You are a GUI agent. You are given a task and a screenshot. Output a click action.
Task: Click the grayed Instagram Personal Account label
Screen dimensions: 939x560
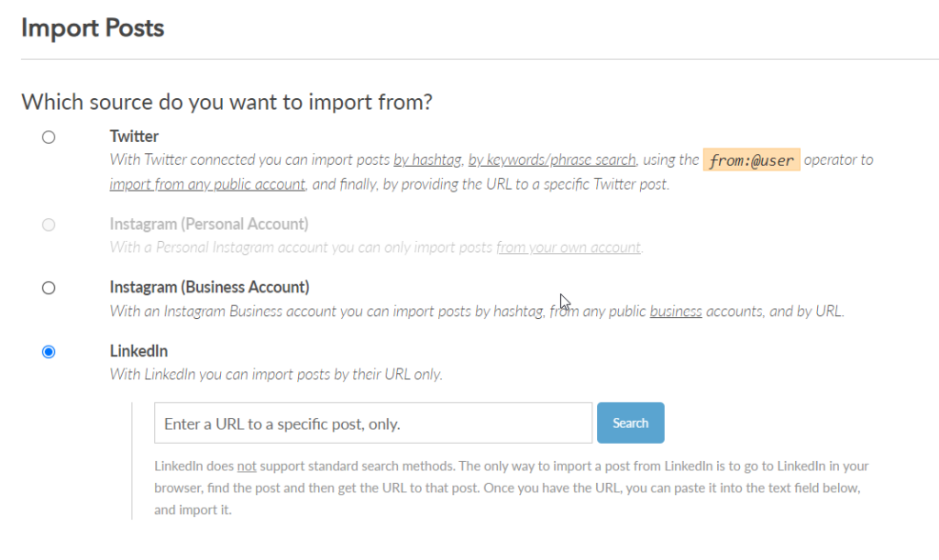(208, 224)
